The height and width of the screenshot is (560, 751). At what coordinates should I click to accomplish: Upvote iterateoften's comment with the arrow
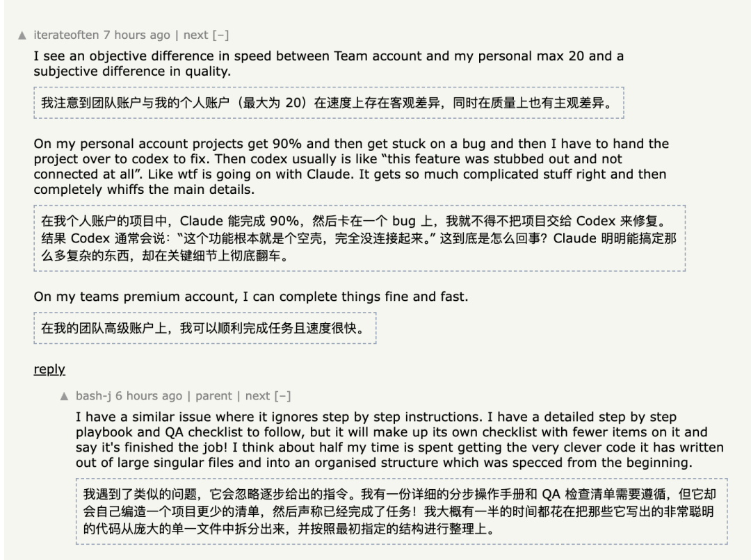point(23,35)
